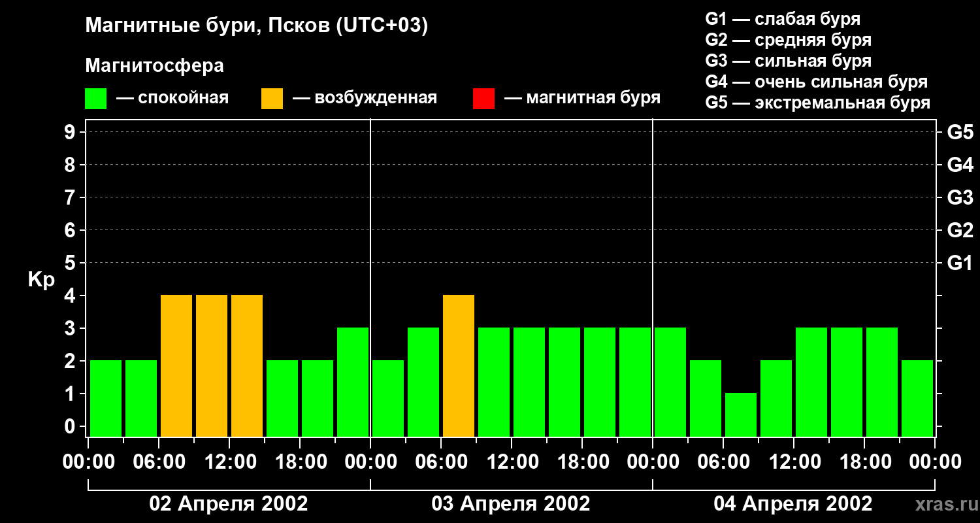Click the 'Kp' axis label
980x523 pixels.
tap(41, 280)
